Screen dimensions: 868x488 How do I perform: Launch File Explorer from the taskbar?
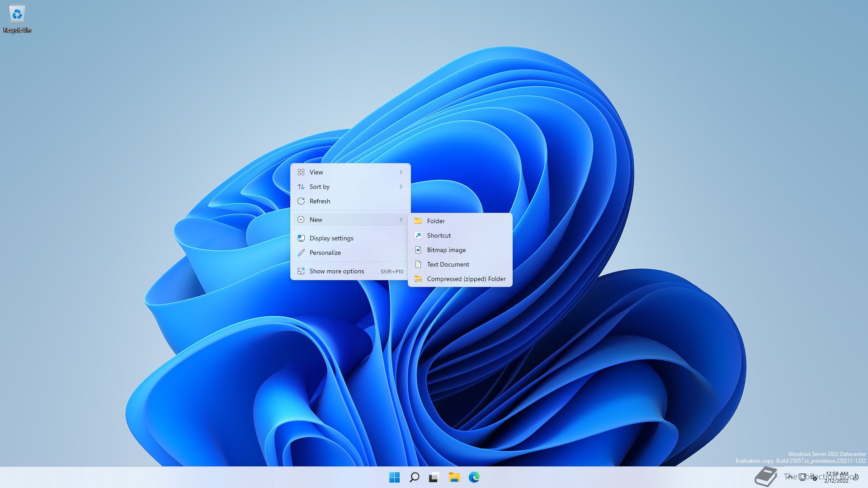[454, 477]
